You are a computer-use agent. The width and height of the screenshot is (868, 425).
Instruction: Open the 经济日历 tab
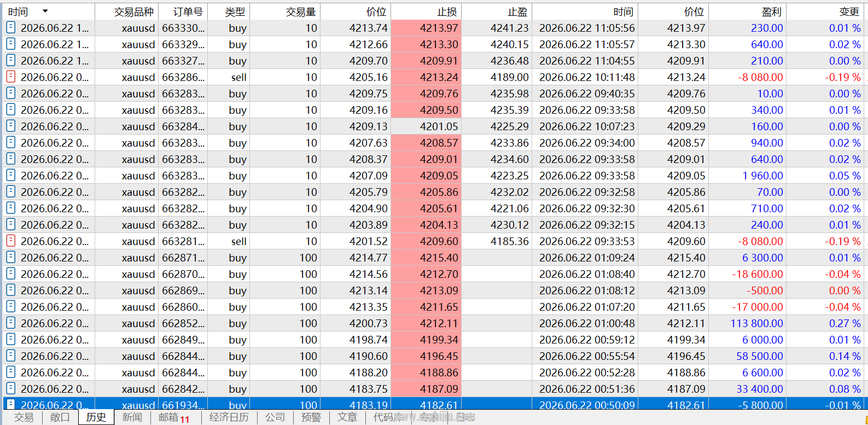tap(229, 417)
